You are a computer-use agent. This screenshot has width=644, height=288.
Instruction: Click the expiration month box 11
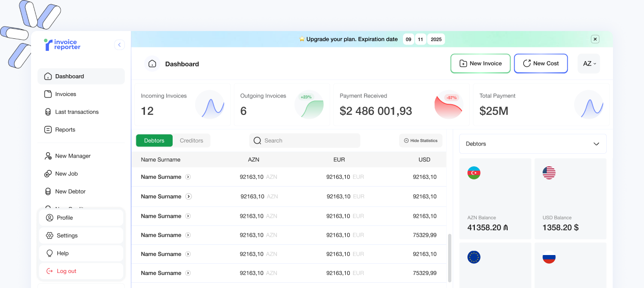(420, 39)
